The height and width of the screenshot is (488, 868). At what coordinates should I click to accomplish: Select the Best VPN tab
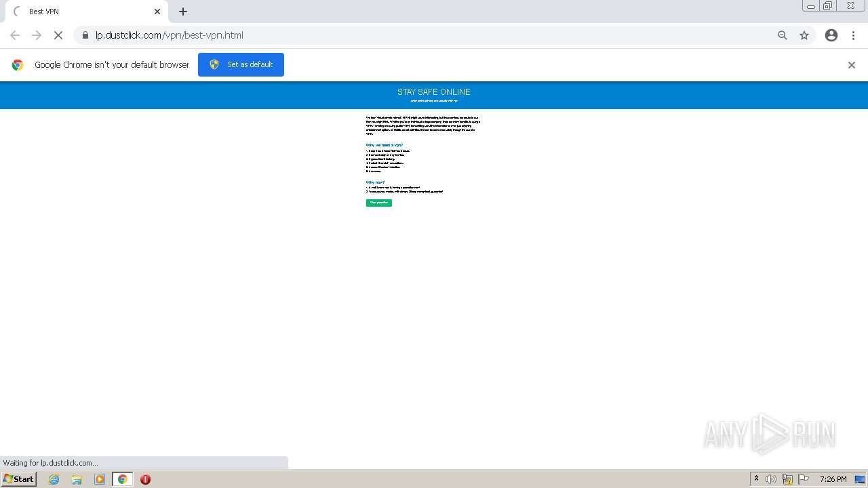pyautogui.click(x=87, y=12)
